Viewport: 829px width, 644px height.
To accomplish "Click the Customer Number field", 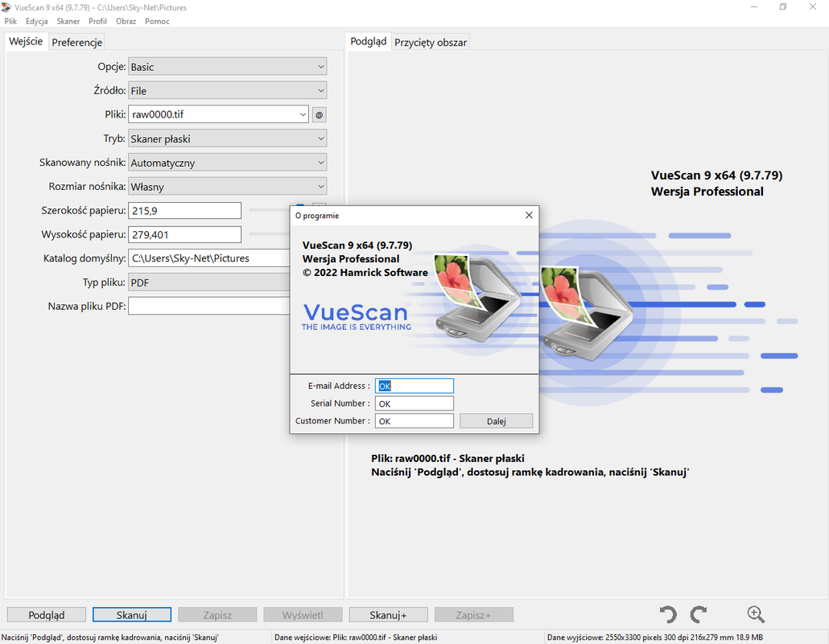I will click(x=414, y=421).
